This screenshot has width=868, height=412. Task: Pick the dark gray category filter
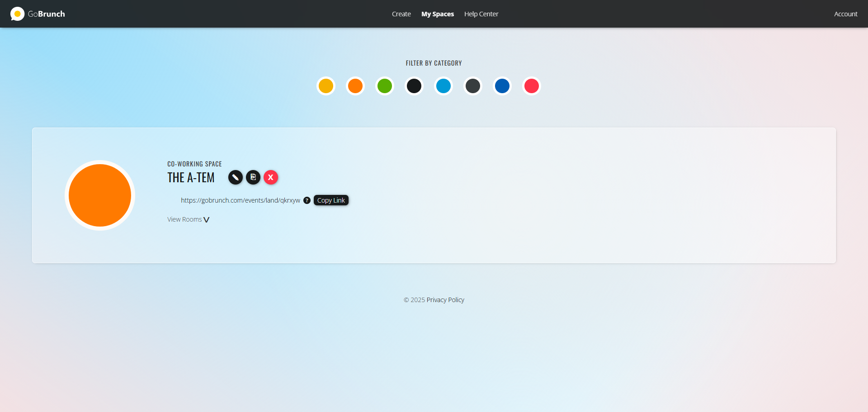click(x=473, y=86)
